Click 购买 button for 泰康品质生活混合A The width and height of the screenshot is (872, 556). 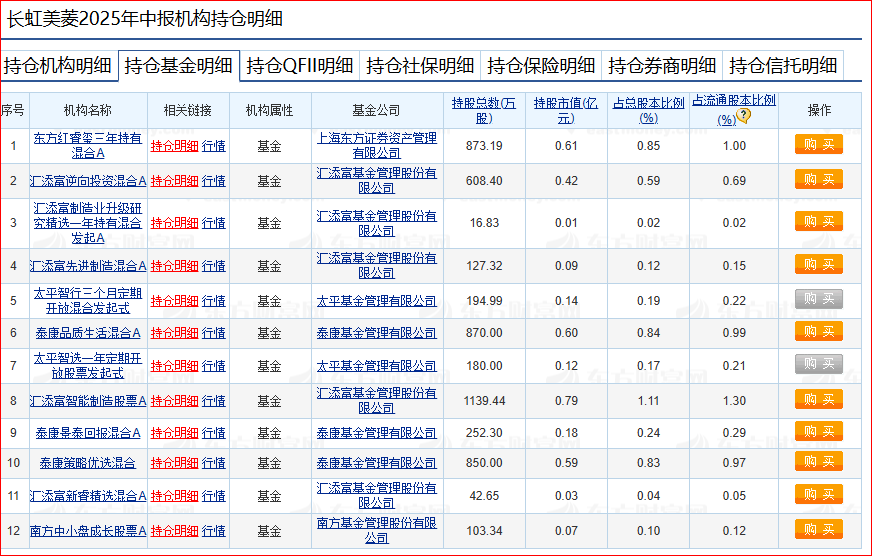pyautogui.click(x=819, y=331)
